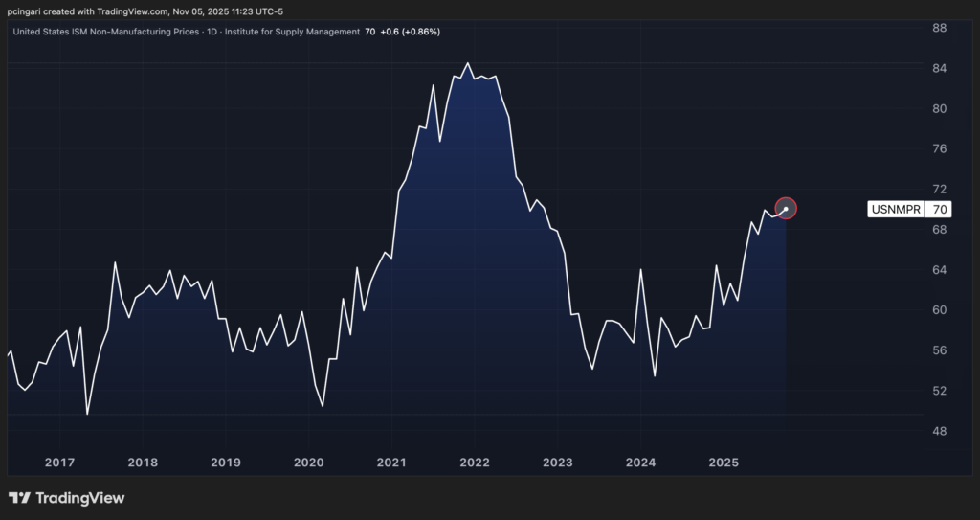Image resolution: width=980 pixels, height=520 pixels.
Task: Click the chart peak near 84 in late 2021
Action: coord(467,64)
